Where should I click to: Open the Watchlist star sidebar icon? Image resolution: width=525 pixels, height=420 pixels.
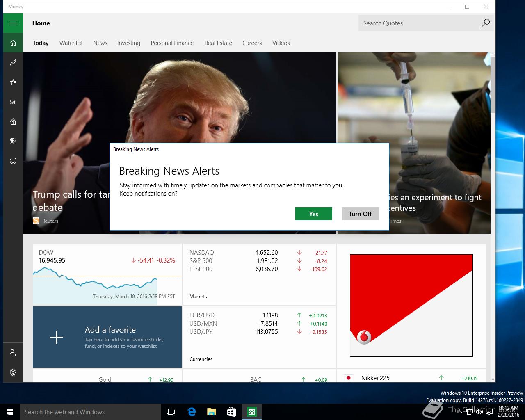13,82
